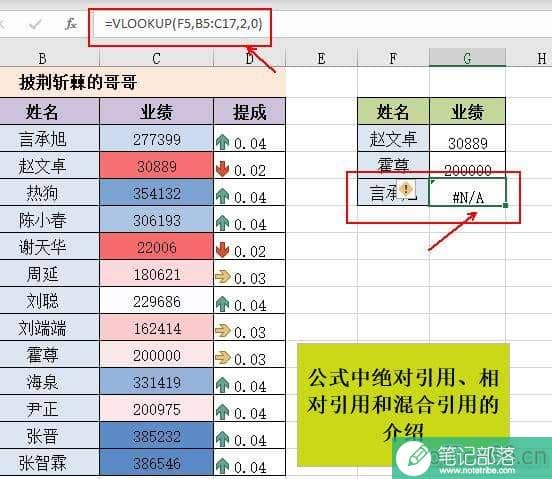
Task: Select the 提成 column header cell
Action: pyautogui.click(x=249, y=112)
